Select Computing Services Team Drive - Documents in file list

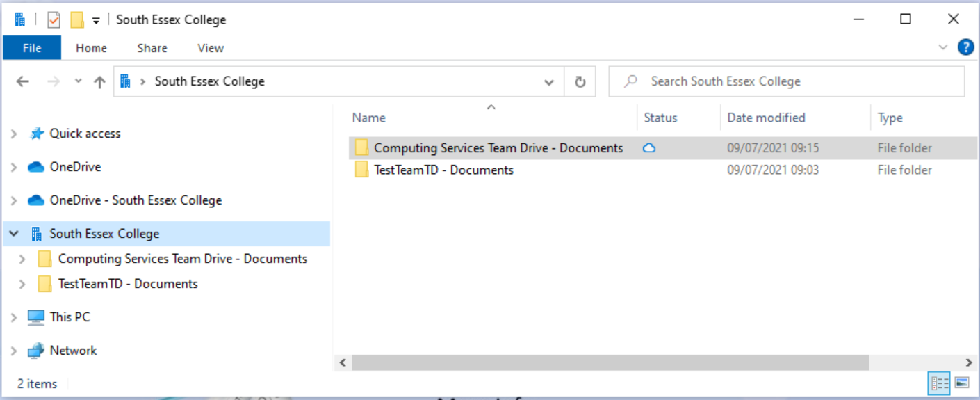(x=498, y=147)
